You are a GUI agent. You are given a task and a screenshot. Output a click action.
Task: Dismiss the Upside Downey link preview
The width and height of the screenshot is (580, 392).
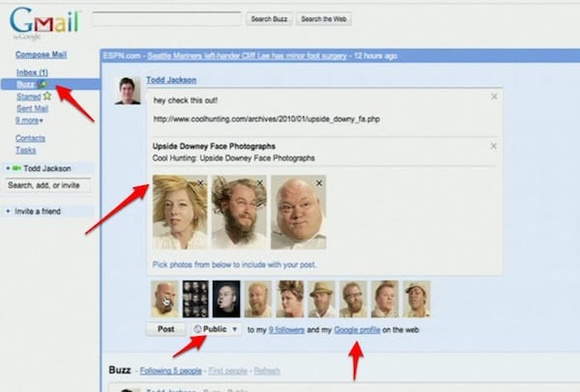495,146
